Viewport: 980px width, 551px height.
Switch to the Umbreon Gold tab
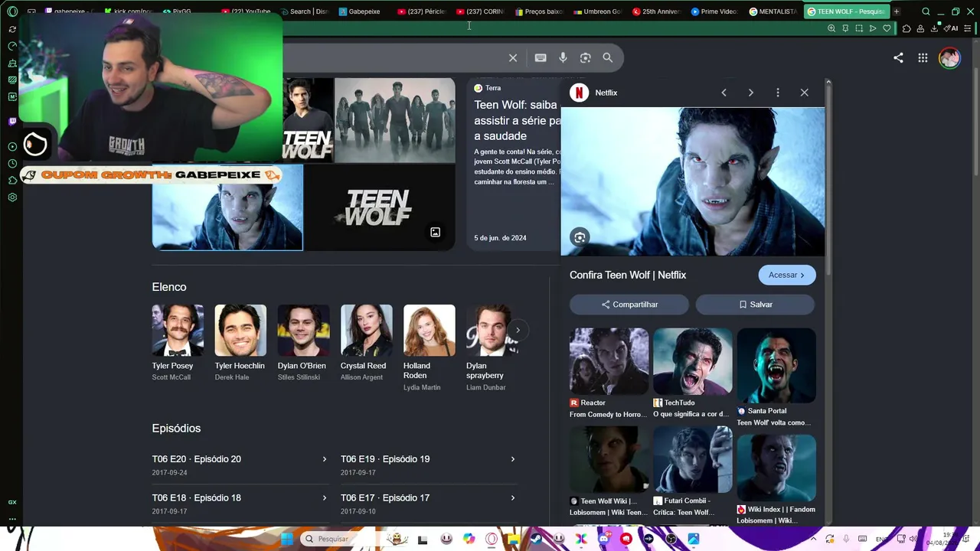click(x=598, y=11)
